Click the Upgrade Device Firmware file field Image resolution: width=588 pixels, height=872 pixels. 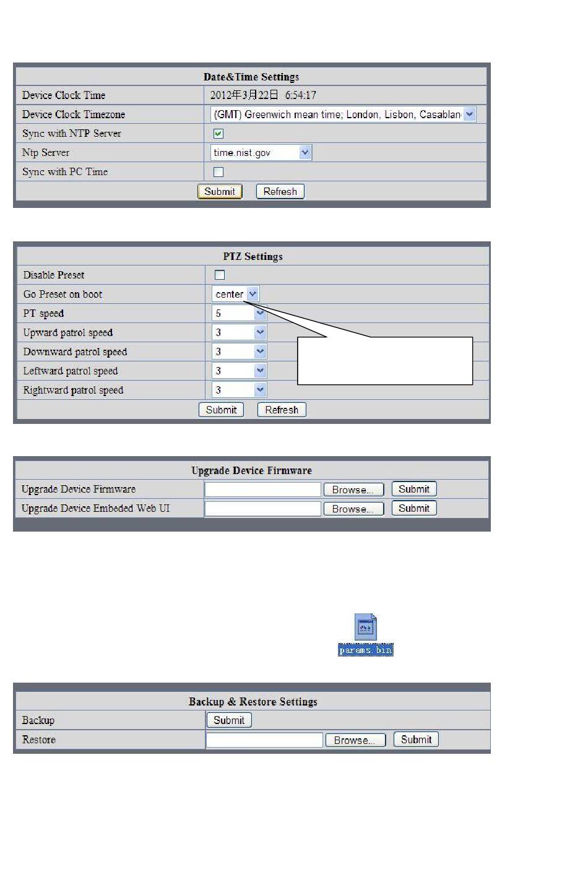tap(263, 490)
